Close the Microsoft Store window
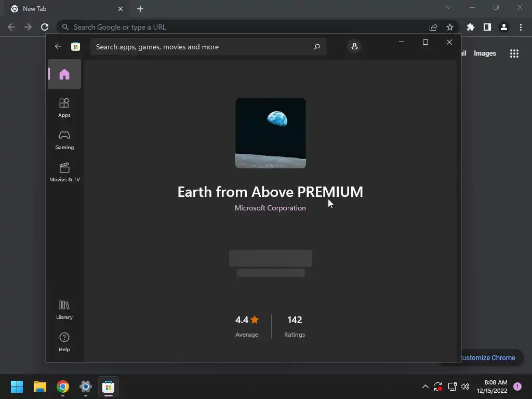The image size is (532, 399). (x=449, y=42)
